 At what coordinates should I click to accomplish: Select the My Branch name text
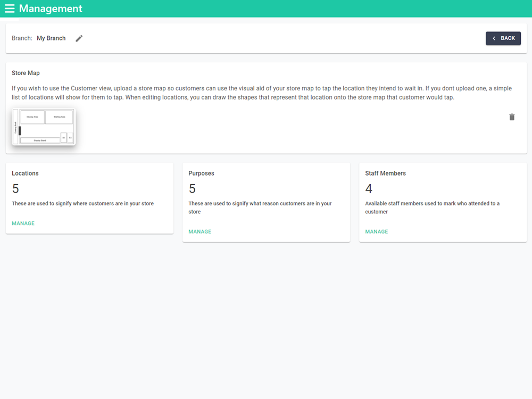click(x=51, y=38)
